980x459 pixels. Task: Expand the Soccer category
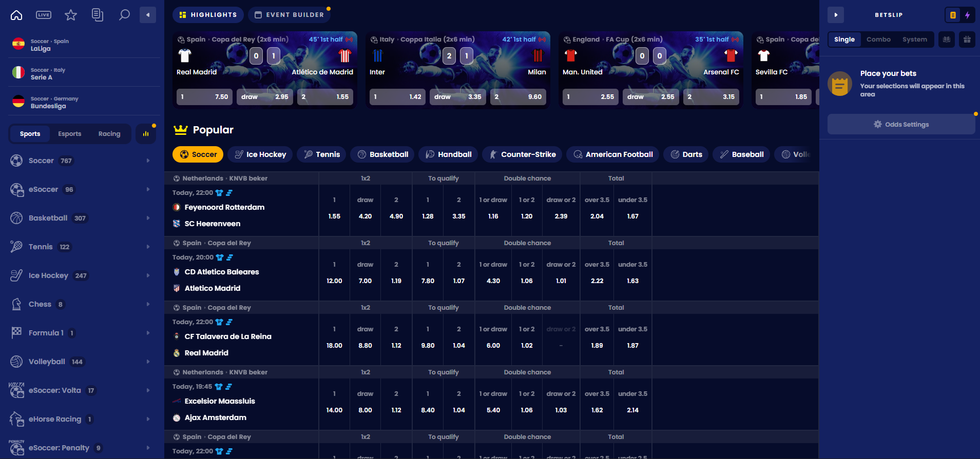coord(82,161)
